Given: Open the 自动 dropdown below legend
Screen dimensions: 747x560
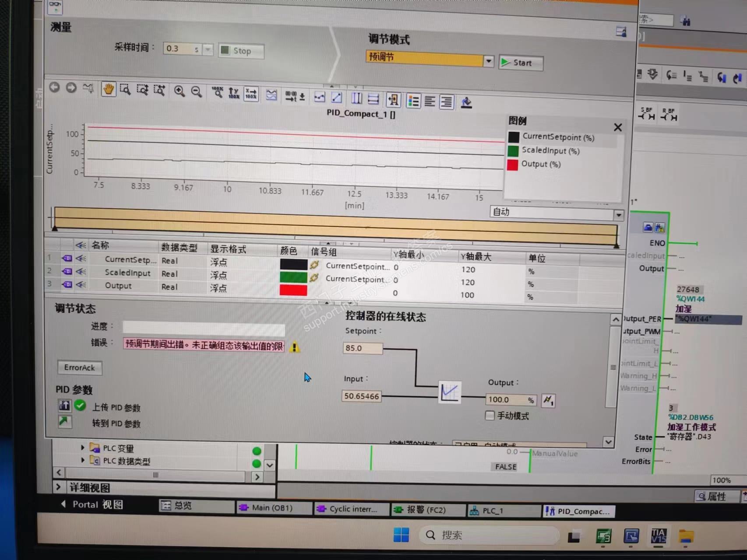Looking at the screenshot, I should 618,215.
